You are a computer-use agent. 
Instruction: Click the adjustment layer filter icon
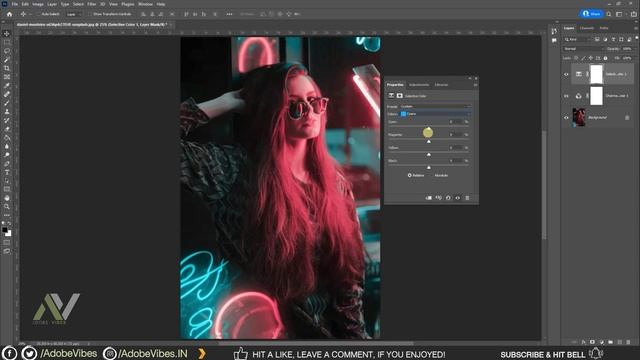click(x=605, y=40)
